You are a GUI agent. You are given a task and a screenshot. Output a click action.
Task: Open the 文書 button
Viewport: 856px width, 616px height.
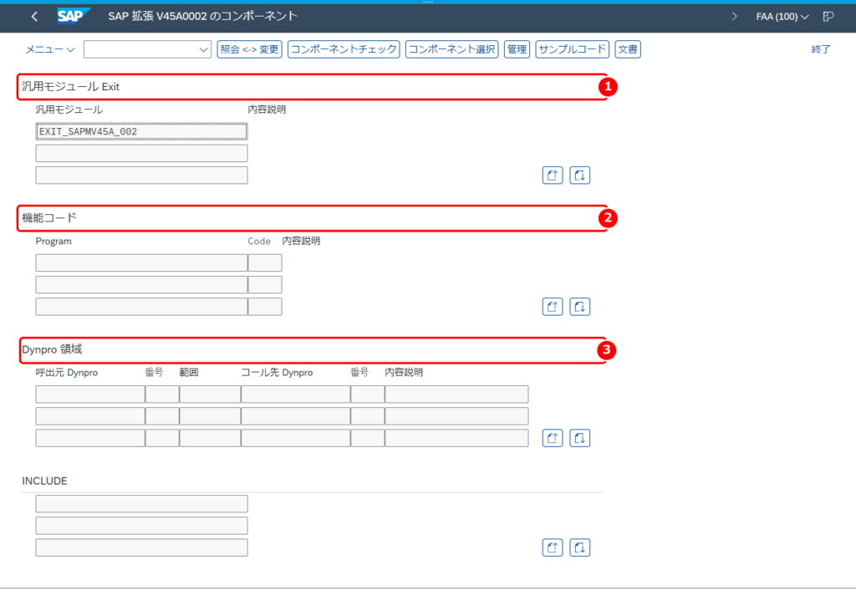coord(628,49)
